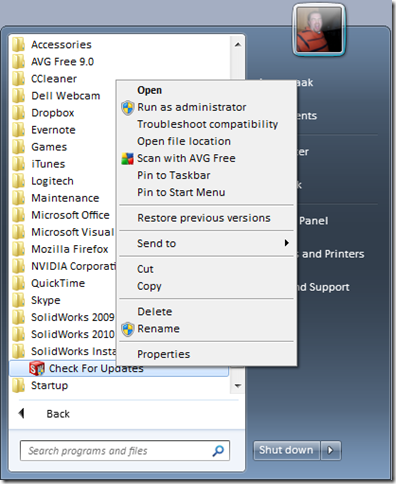Click the iTunes folder icon
396x484 pixels.
pos(19,164)
